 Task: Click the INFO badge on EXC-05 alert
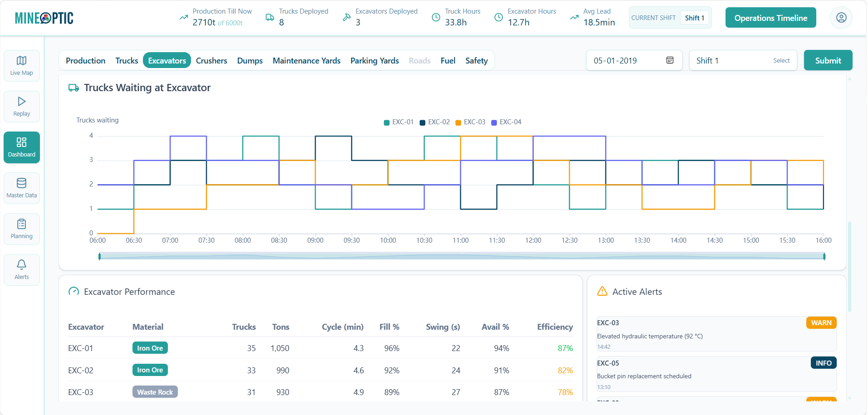point(824,363)
